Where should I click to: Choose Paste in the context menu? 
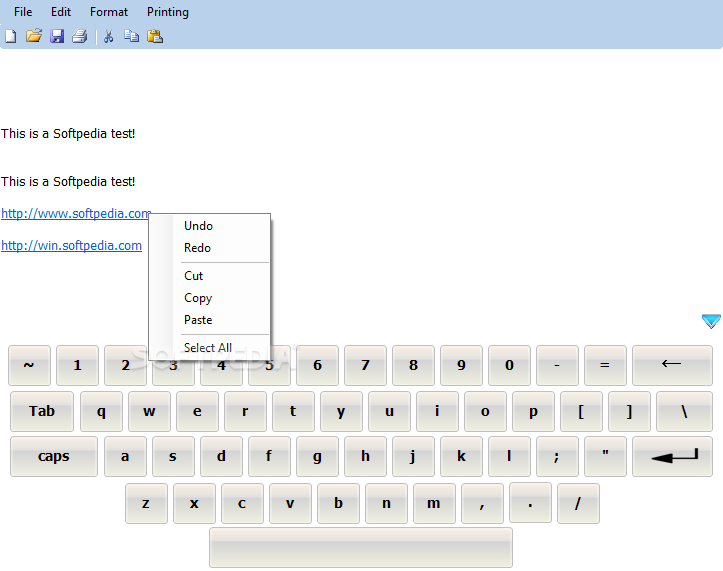pyautogui.click(x=209, y=320)
